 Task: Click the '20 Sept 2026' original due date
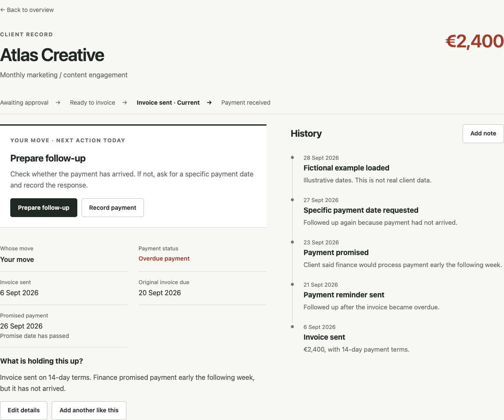coord(160,293)
